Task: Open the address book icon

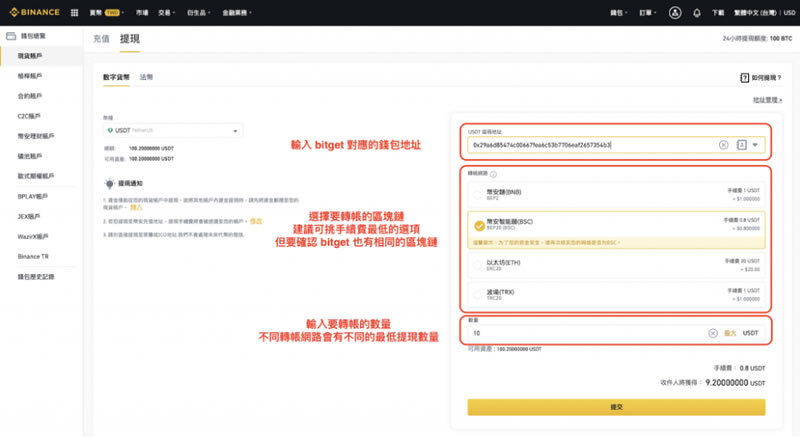Action: click(741, 145)
